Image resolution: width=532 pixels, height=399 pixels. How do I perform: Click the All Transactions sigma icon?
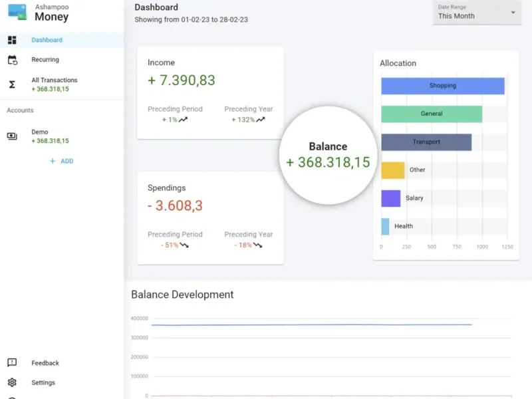12,84
